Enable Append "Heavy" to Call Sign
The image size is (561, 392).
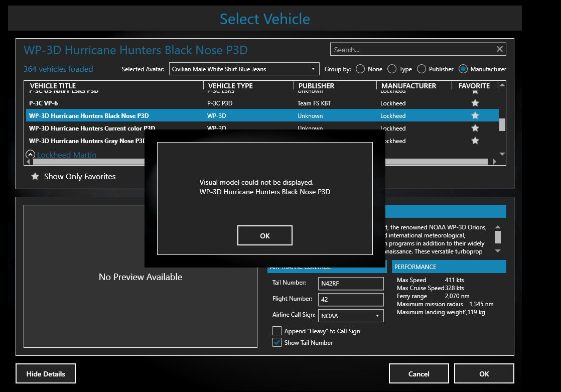(277, 331)
